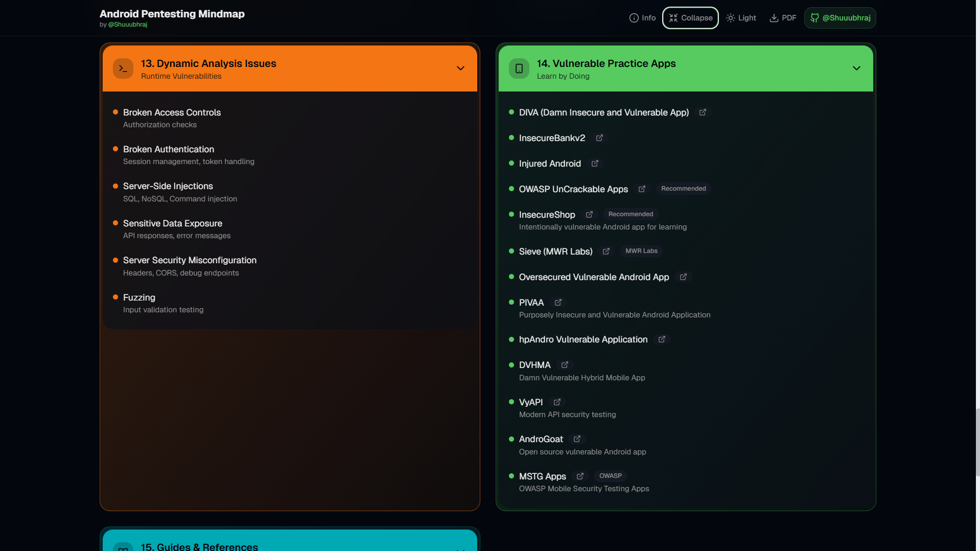The height and width of the screenshot is (551, 980).
Task: Click 'Damn Vulnerable Hybrid Mobile App' description
Action: pyautogui.click(x=582, y=378)
